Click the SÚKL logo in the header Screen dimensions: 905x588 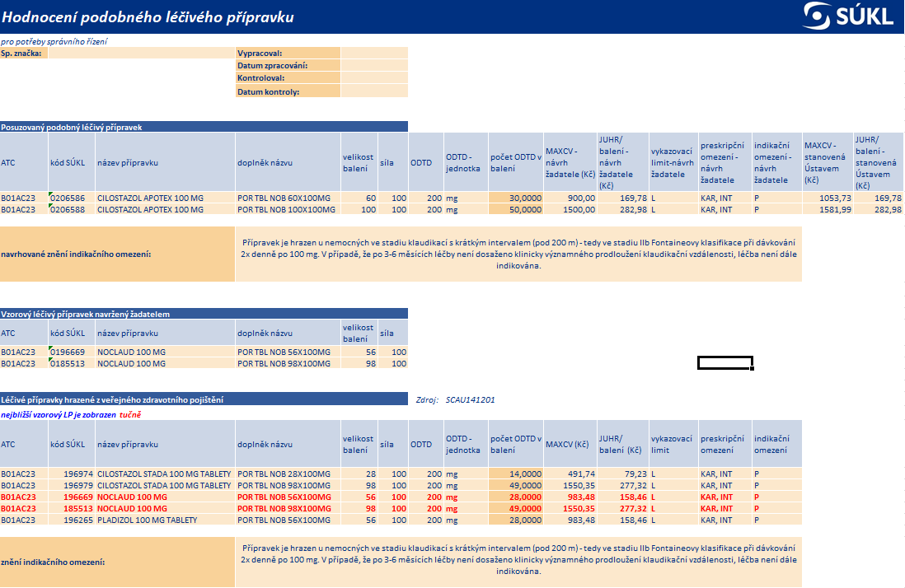click(848, 16)
